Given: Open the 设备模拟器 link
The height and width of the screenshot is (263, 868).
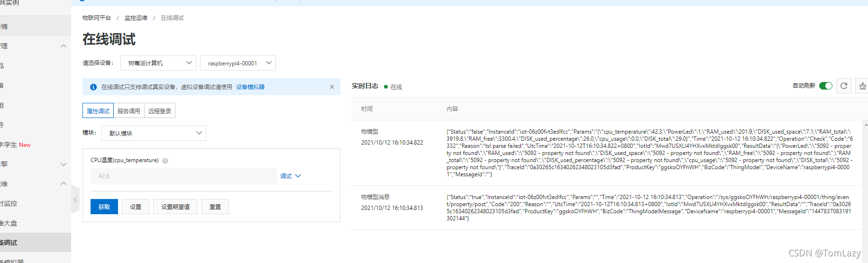Looking at the screenshot, I should click(250, 87).
